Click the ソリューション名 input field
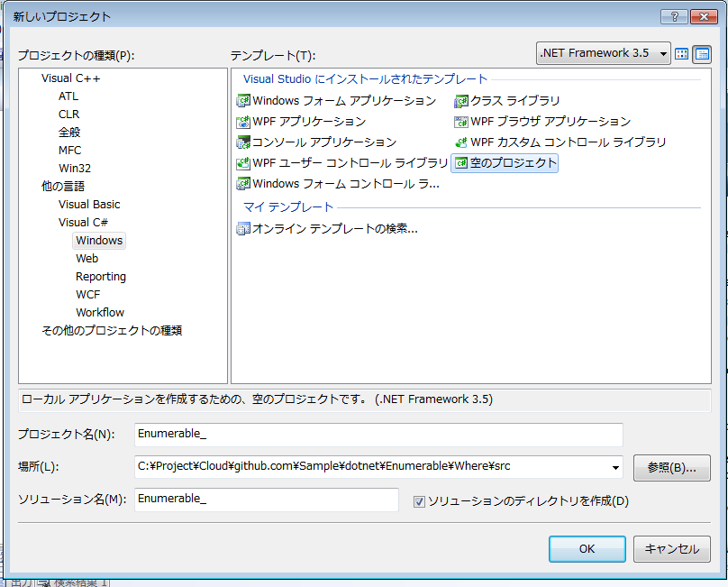 click(x=267, y=500)
